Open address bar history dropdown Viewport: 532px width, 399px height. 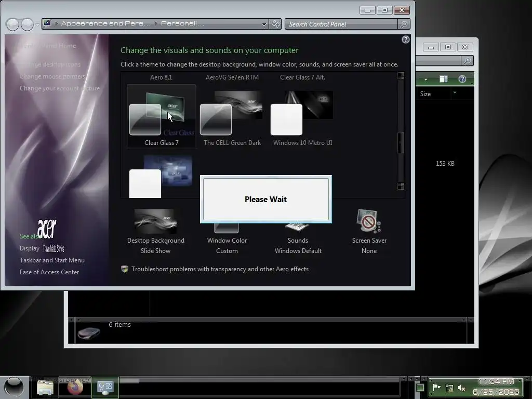coord(264,24)
